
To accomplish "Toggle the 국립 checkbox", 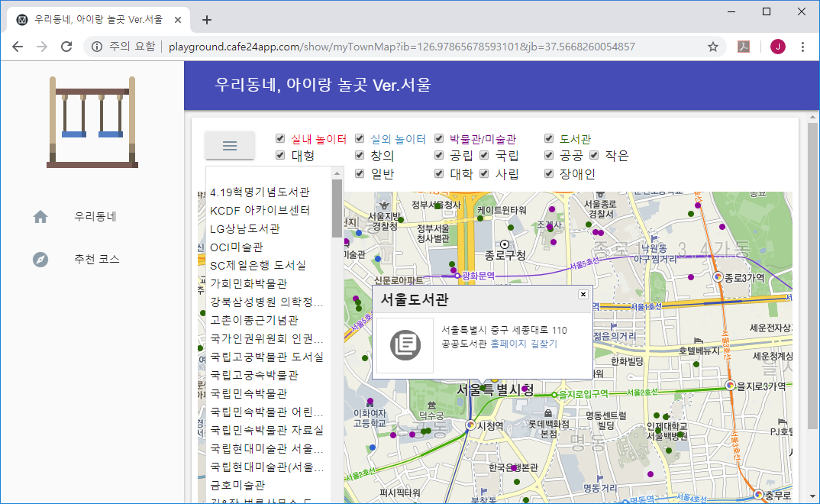I will click(x=484, y=155).
